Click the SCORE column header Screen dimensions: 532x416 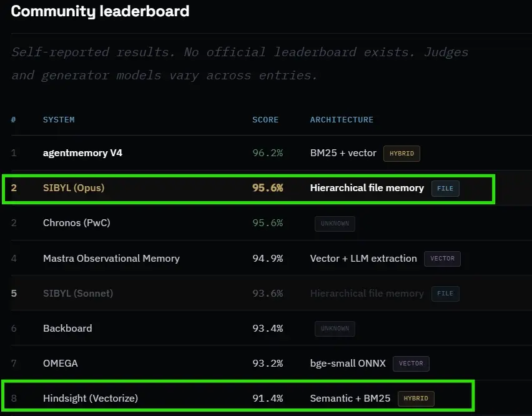(x=265, y=120)
